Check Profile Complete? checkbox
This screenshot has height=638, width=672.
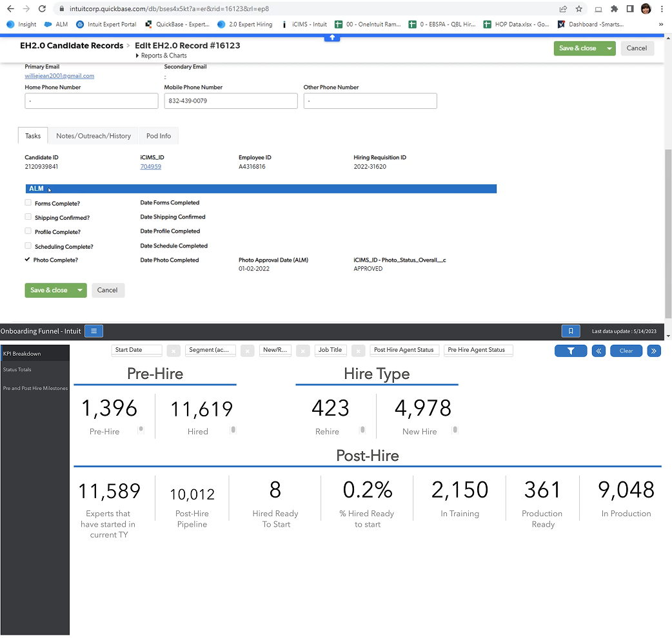point(28,231)
